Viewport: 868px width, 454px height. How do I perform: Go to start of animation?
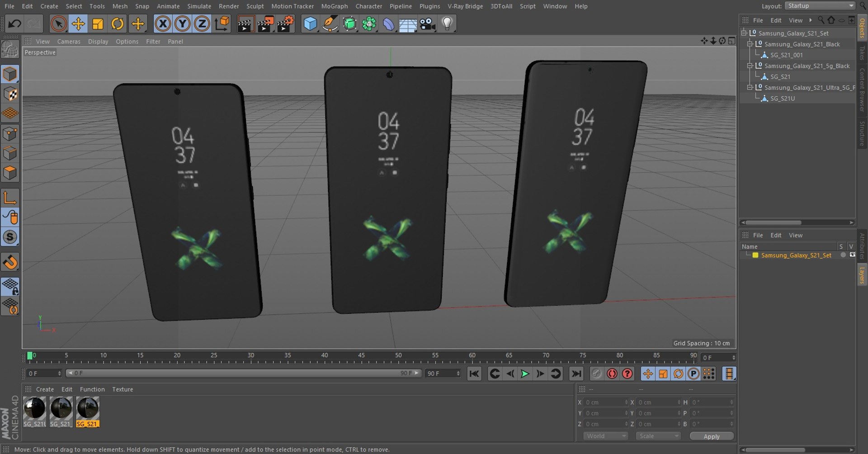click(x=474, y=374)
